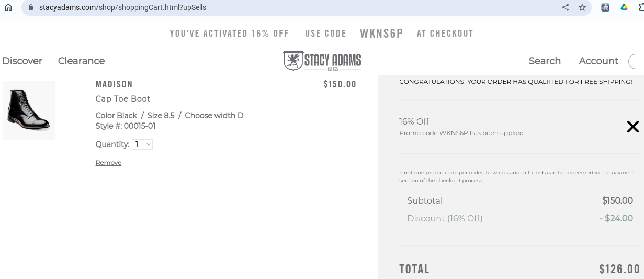Open the Clearance menu
Screen dimensions: 644x279
[x=81, y=61]
